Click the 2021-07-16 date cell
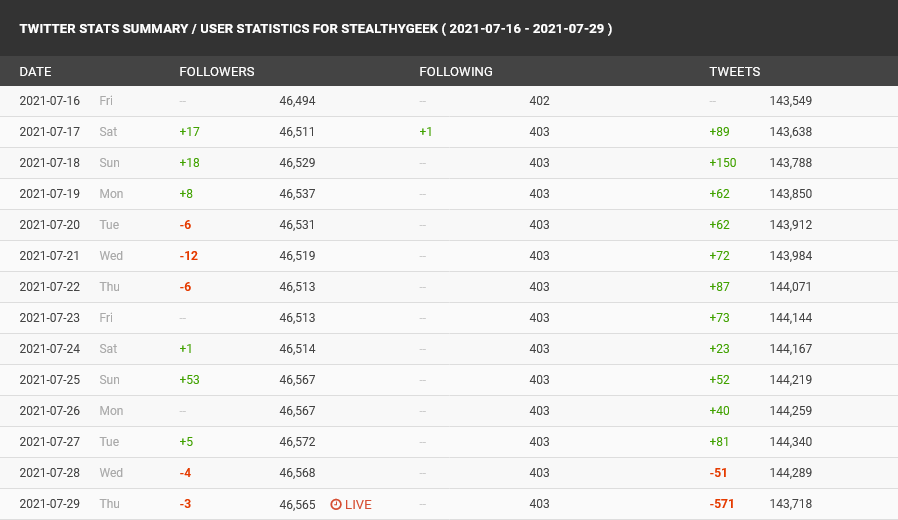Viewport: 898px width, 520px height. 50,101
